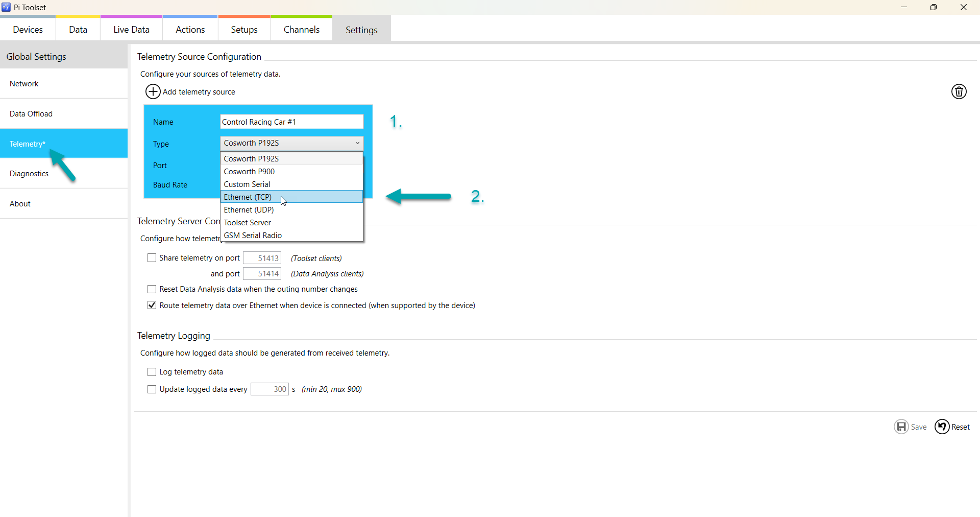Screen dimensions: 980x517
Task: Click the Reset circular arrow icon
Action: pos(942,427)
